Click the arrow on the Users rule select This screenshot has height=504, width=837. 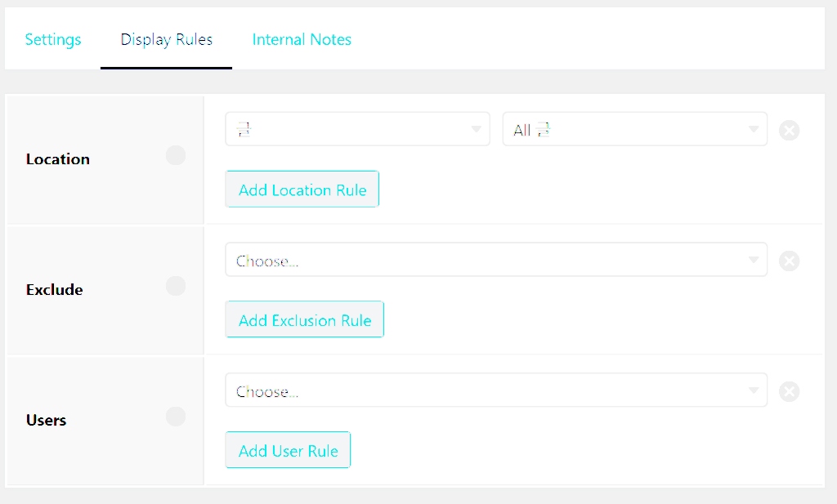click(x=754, y=391)
